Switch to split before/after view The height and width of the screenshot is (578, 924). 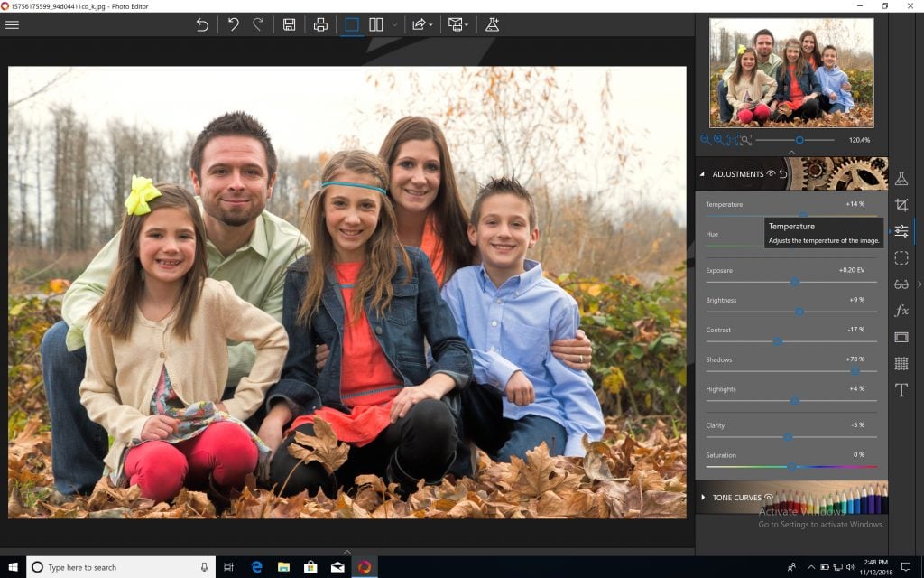376,24
